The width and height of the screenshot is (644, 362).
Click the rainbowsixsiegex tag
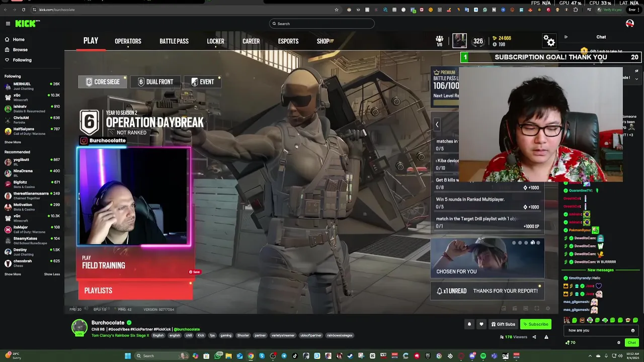340,335
